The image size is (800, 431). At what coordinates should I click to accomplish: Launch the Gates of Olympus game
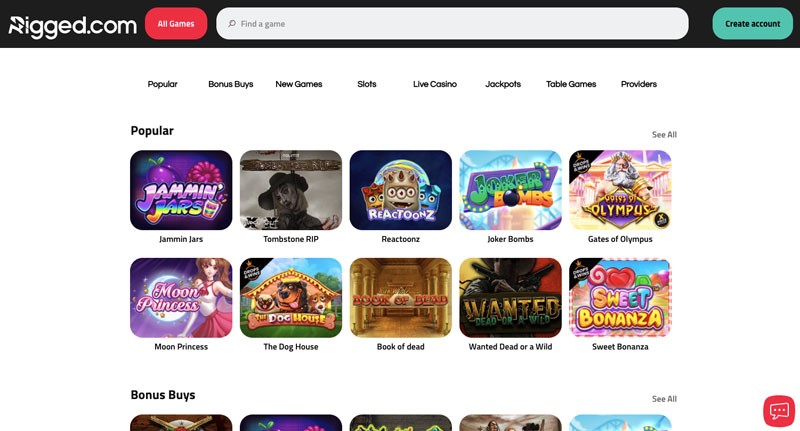pos(620,190)
